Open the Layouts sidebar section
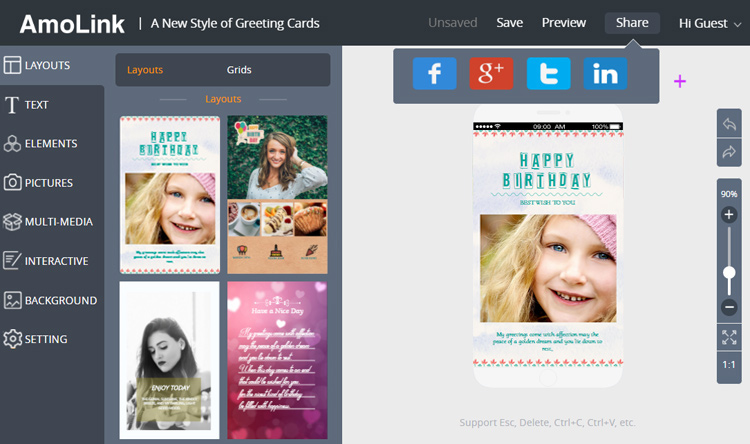Viewport: 750px width, 444px height. pos(52,66)
